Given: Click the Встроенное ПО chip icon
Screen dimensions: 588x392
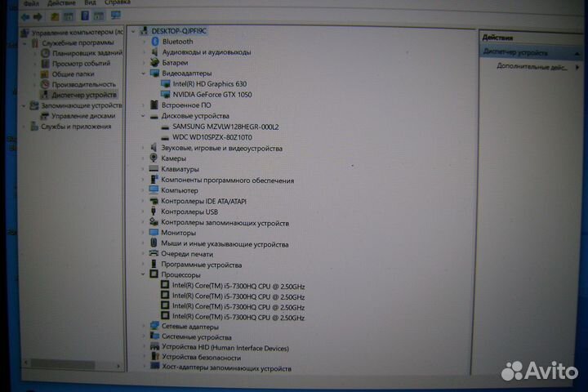Looking at the screenshot, I should 154,105.
